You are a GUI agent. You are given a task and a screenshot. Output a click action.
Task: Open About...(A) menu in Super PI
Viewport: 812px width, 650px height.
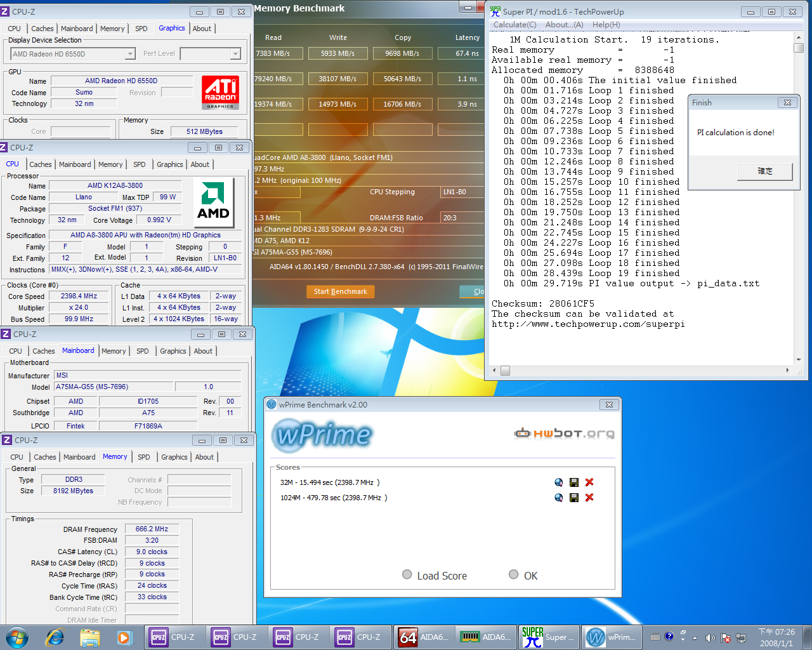[564, 25]
